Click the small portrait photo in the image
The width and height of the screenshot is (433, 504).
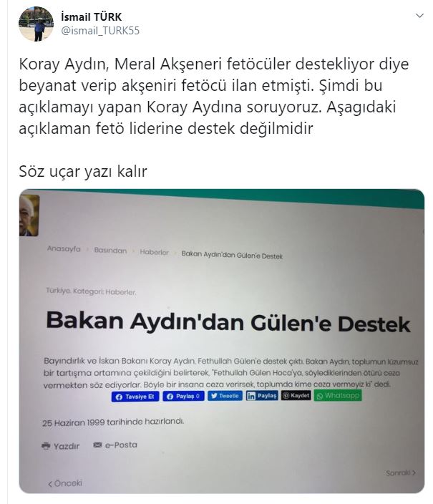pos(29,215)
